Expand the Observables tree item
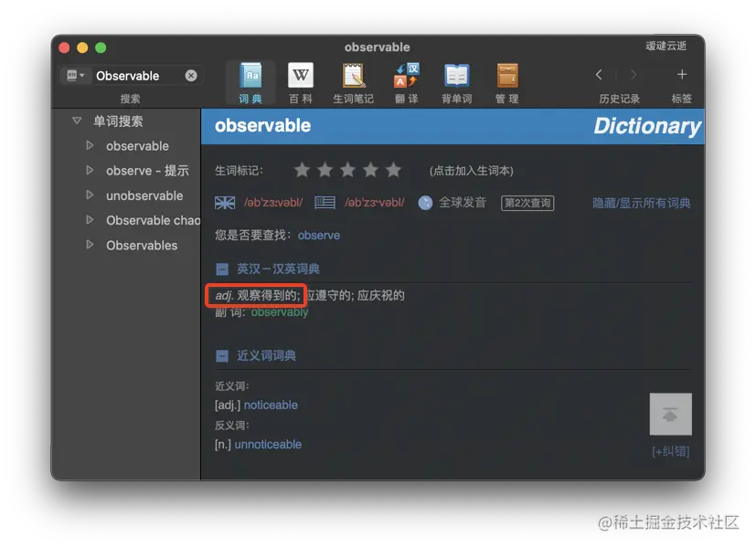 (x=90, y=245)
